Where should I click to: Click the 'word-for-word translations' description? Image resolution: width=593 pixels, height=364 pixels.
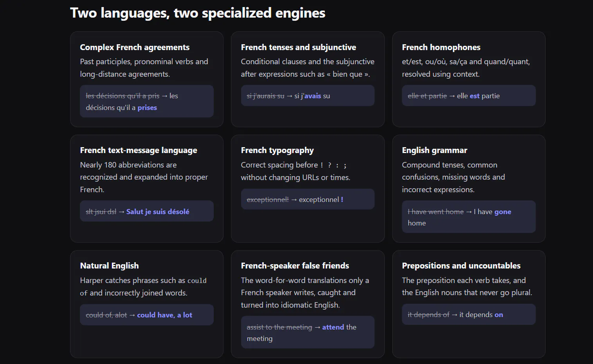tap(305, 293)
